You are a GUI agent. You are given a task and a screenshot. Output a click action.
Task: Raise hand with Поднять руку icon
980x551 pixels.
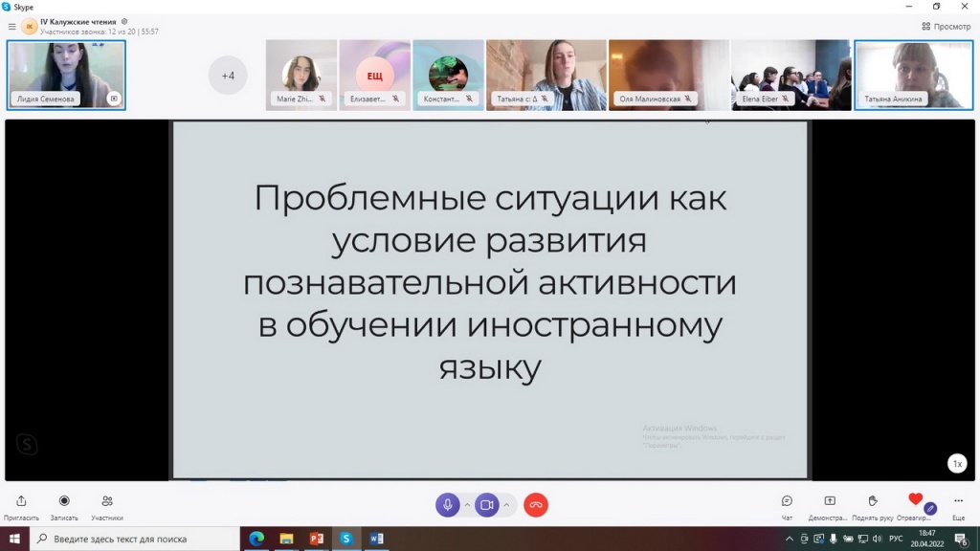tap(872, 501)
